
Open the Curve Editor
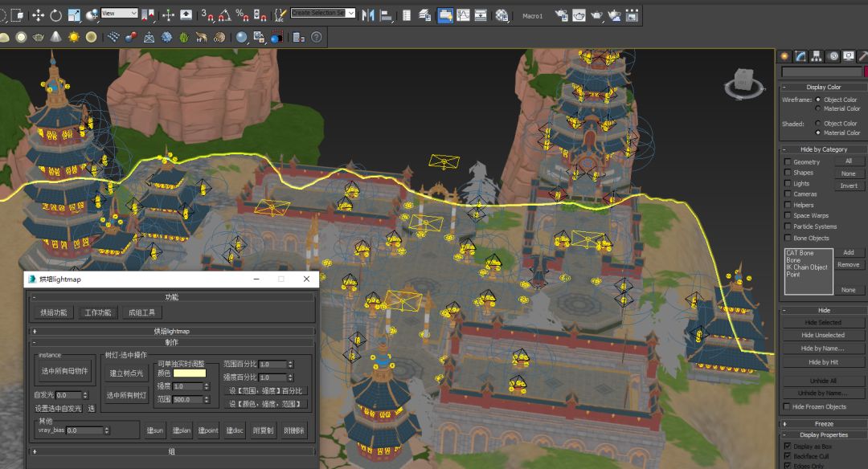click(x=463, y=14)
